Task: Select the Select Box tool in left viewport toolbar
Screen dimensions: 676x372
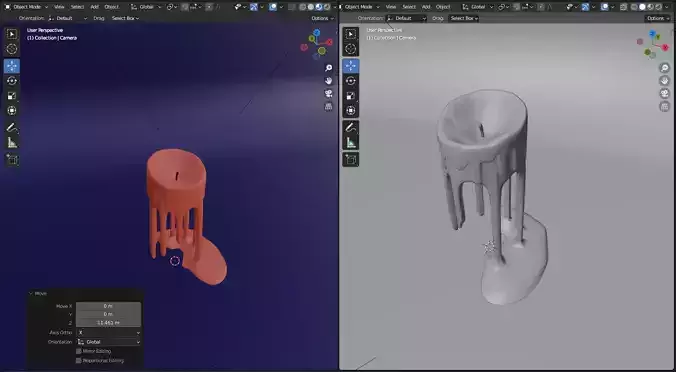Action: (12, 34)
